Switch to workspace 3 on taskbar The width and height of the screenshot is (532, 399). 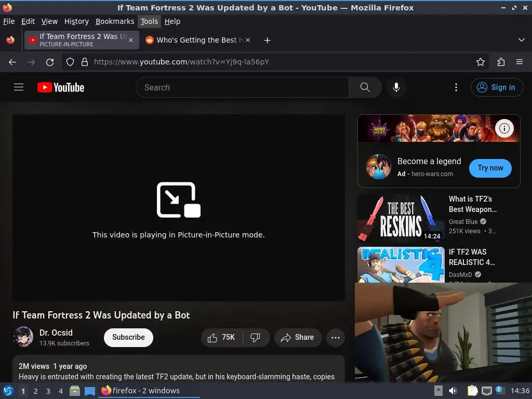tap(48, 391)
